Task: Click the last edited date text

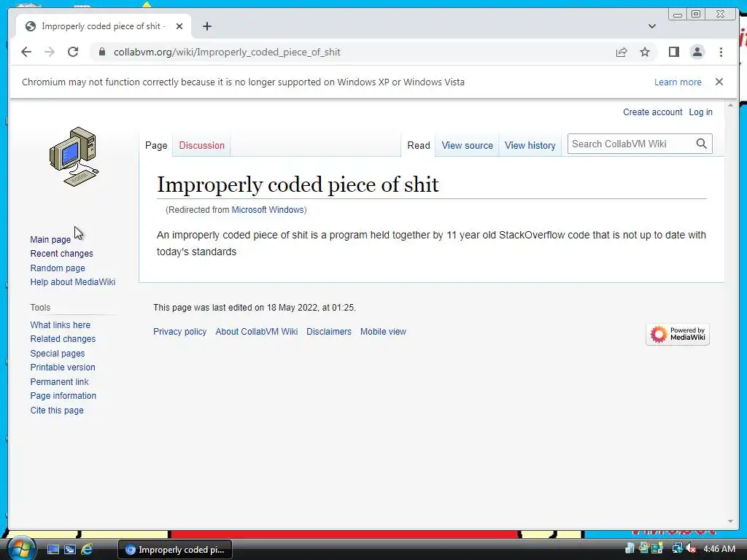Action: pos(255,308)
